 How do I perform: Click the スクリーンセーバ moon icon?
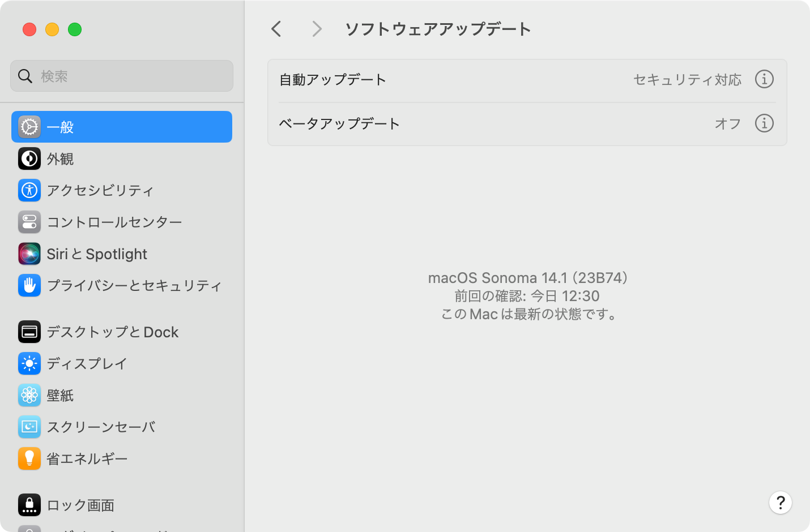(x=29, y=427)
